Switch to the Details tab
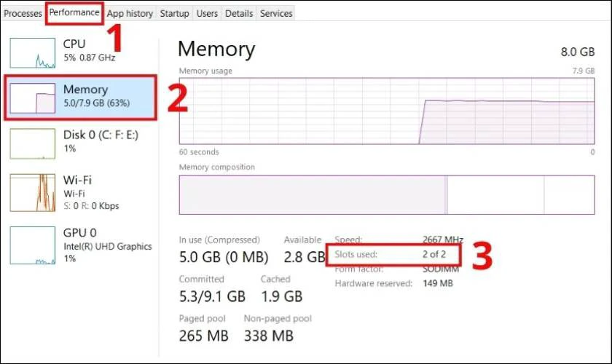Screen dimensions: 612x364 (239, 13)
